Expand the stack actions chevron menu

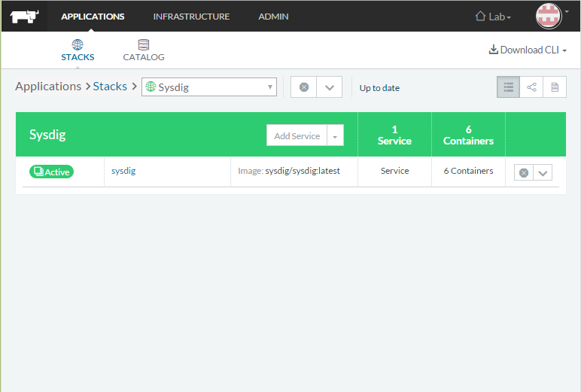329,87
